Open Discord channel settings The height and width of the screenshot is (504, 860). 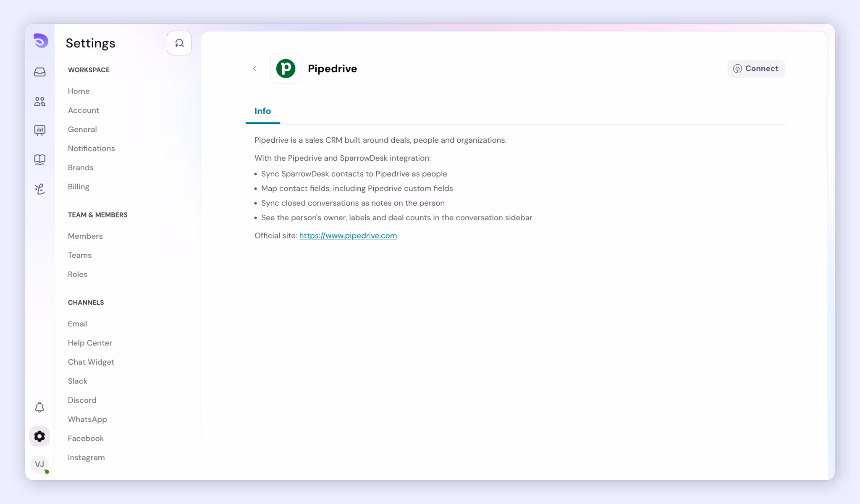[82, 400]
